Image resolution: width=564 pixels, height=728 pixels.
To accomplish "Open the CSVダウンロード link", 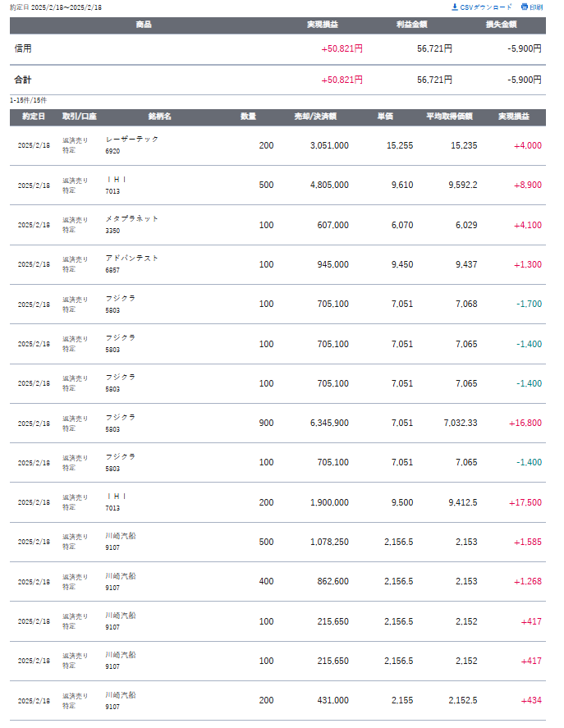I will (x=485, y=7).
